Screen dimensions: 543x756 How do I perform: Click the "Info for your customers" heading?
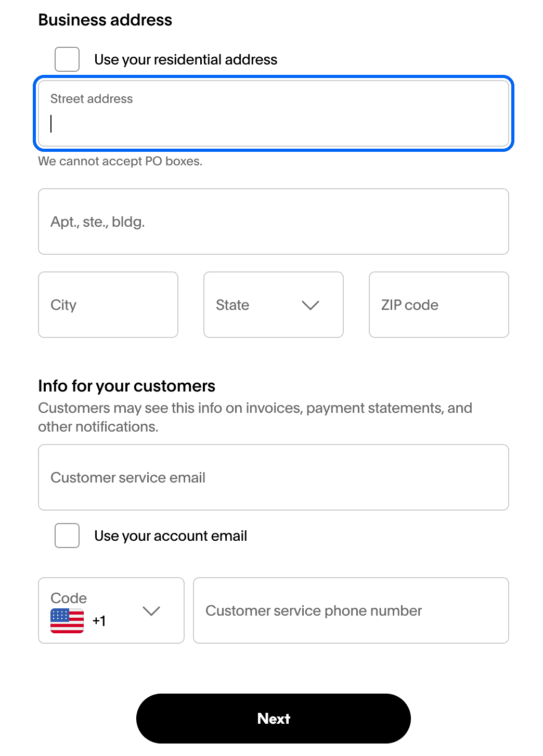click(x=126, y=386)
